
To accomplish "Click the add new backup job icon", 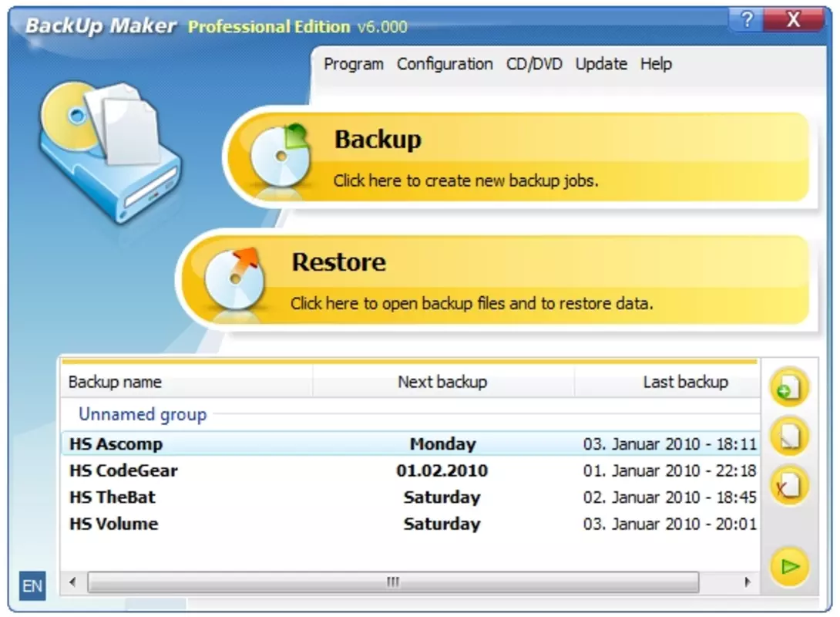I will pos(789,387).
